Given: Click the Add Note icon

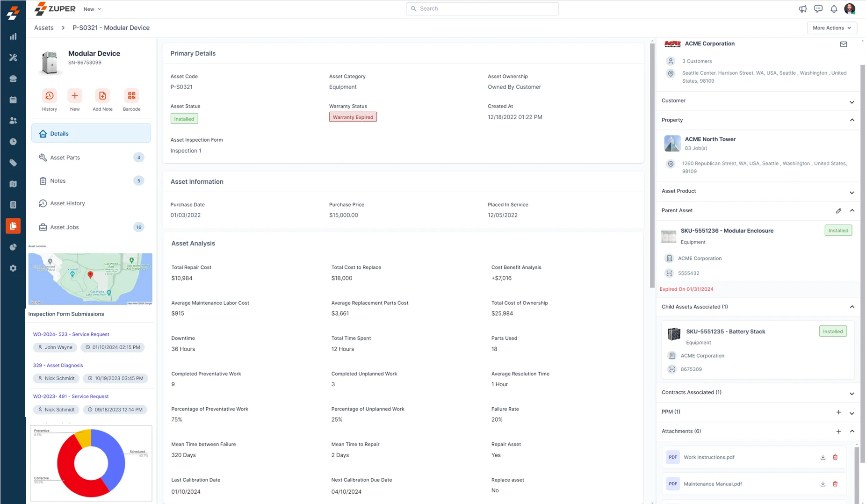Looking at the screenshot, I should (102, 96).
